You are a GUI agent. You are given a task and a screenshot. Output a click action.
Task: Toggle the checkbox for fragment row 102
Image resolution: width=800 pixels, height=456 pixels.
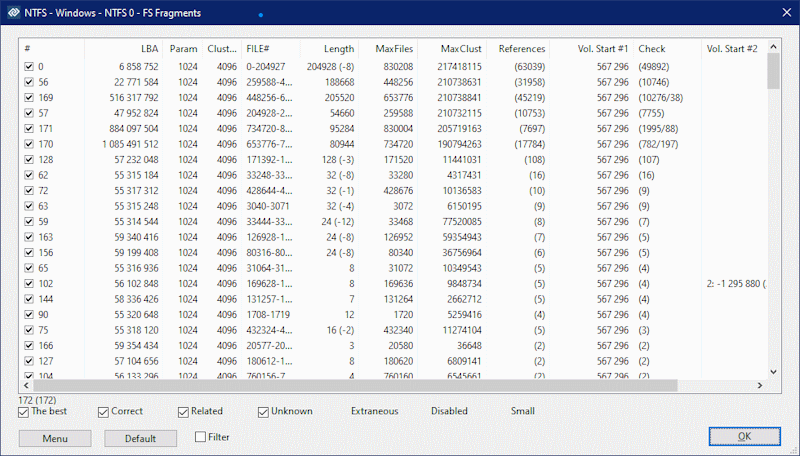29,284
